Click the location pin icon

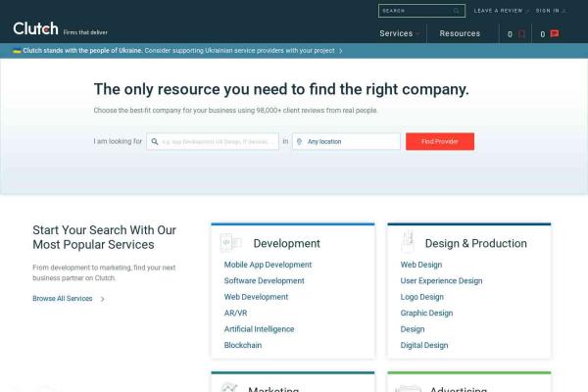point(299,141)
